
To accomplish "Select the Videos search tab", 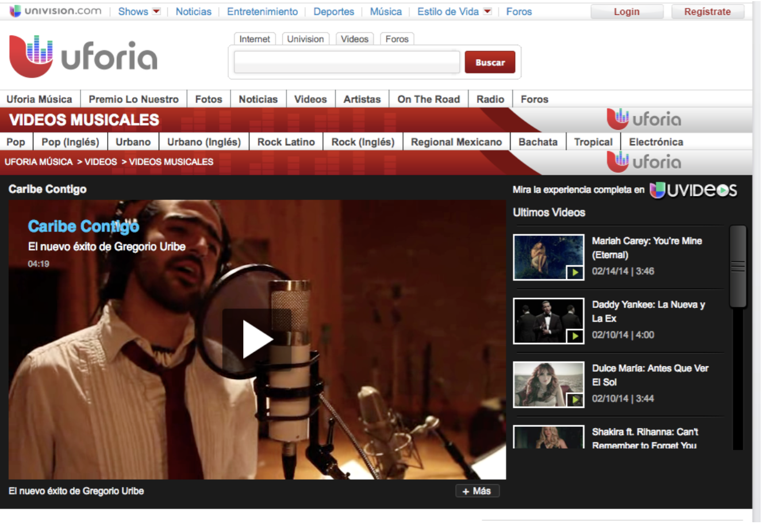I will point(355,39).
